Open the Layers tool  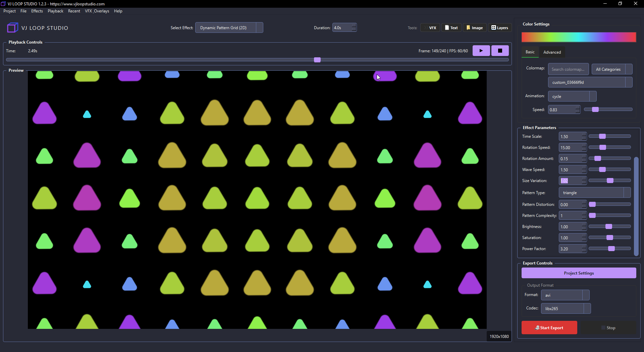click(500, 28)
